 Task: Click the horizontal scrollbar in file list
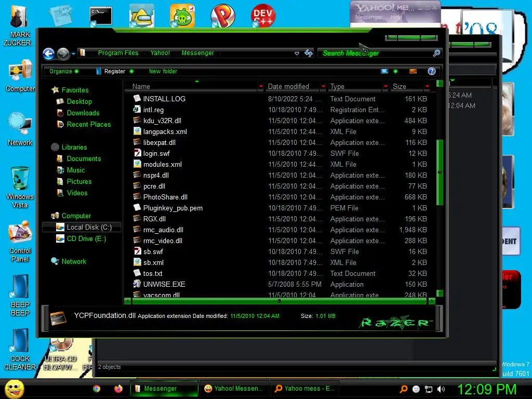pos(279,301)
